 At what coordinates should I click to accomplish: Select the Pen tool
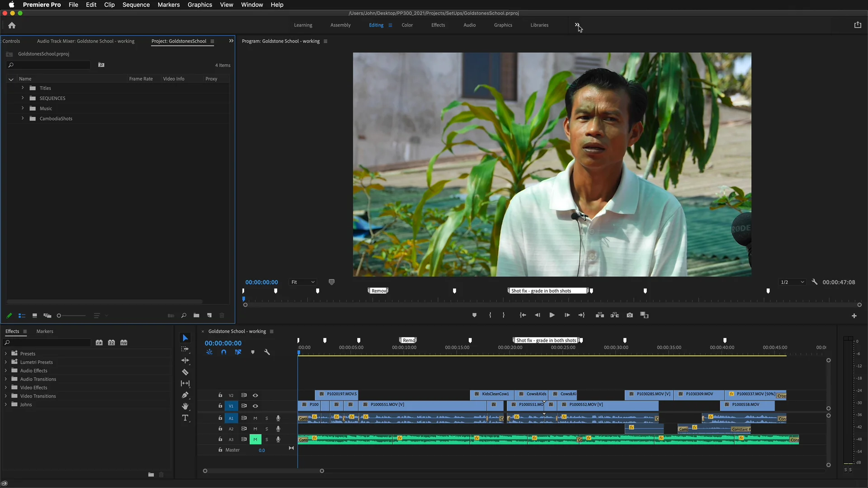click(x=185, y=395)
